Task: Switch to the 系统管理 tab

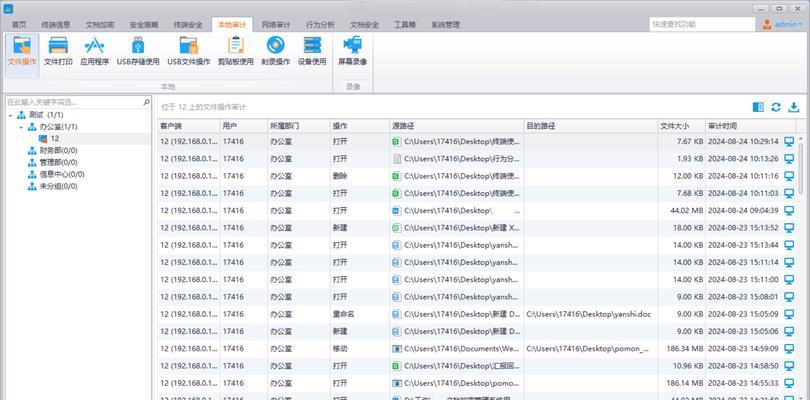Action: pyautogui.click(x=445, y=25)
